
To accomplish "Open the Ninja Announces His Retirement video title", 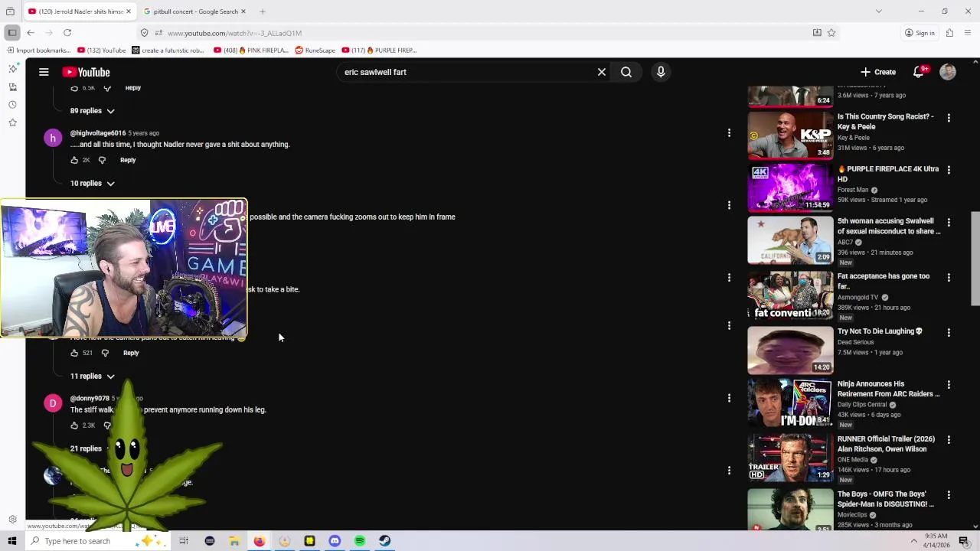I will click(x=888, y=389).
